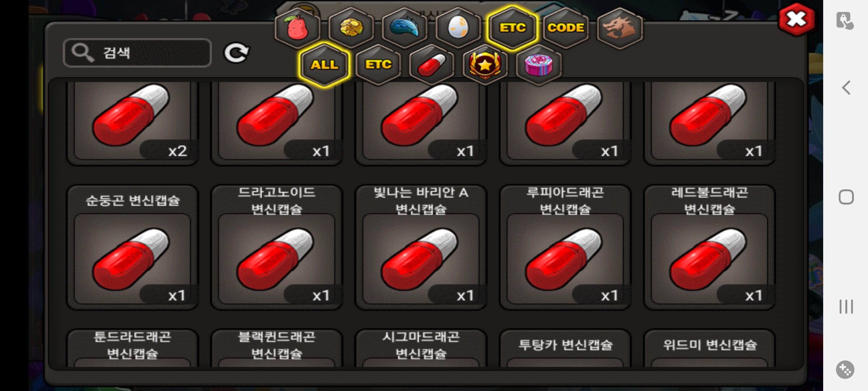Filter by the gold star medal subcategory
This screenshot has height=391, width=868.
[x=485, y=65]
